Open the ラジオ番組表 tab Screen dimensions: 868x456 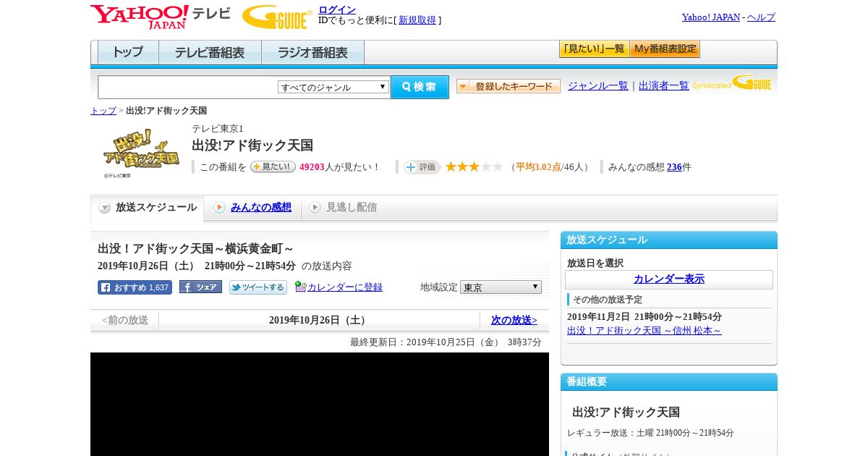coord(313,53)
